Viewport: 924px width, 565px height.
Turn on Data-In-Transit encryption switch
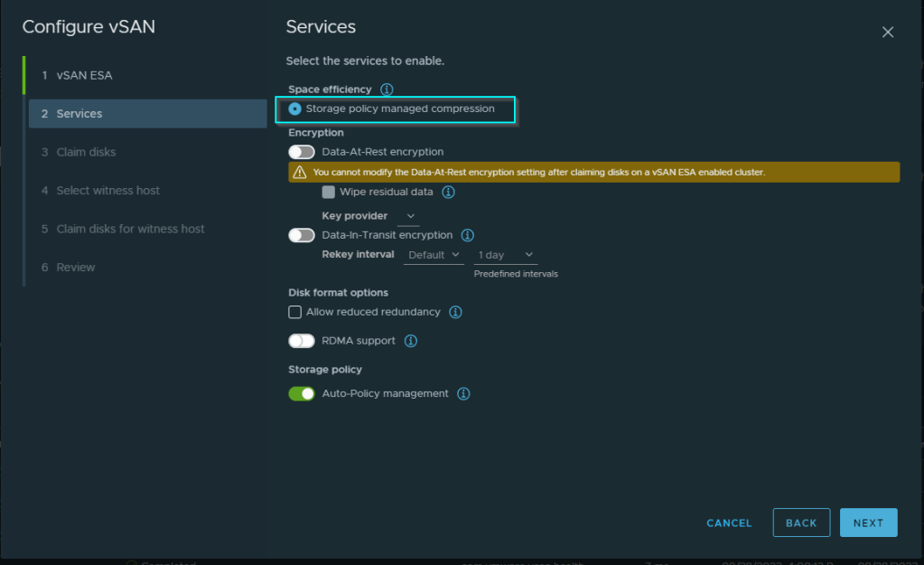point(302,235)
